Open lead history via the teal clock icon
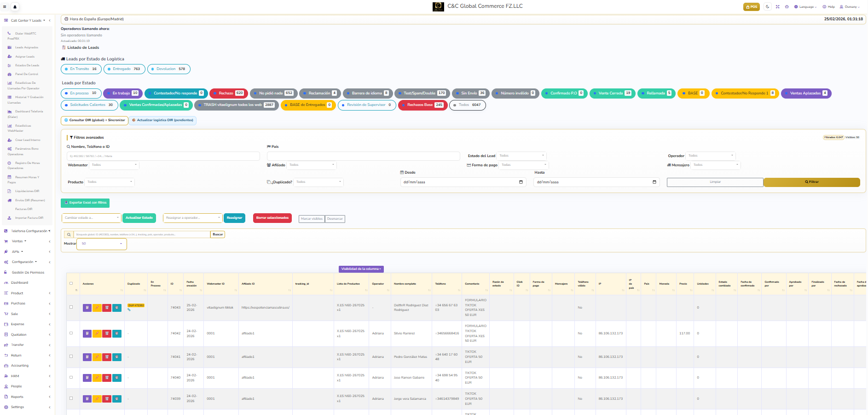Screen dimensions: 868x415 [x=117, y=308]
